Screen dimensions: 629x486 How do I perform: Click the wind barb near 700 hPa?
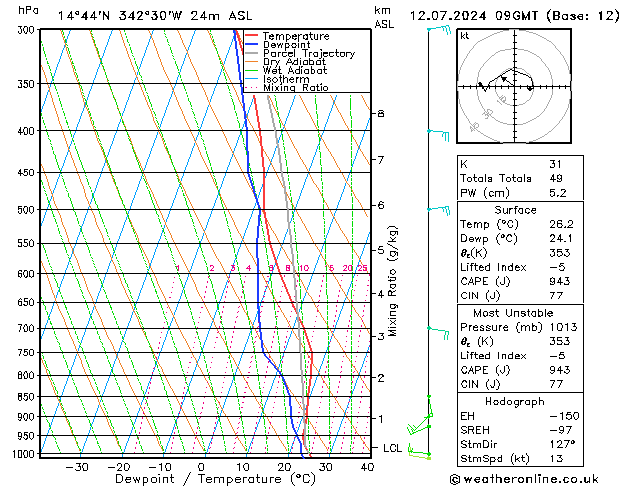(x=436, y=328)
